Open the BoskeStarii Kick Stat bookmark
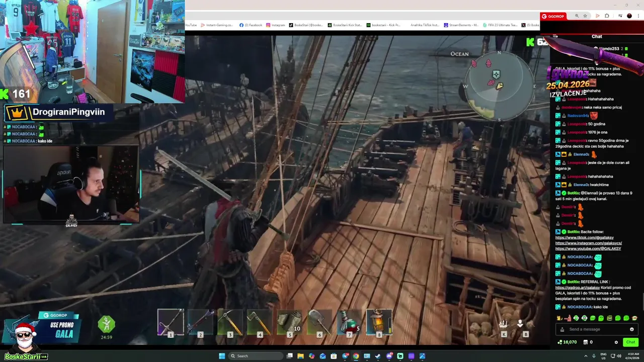 pyautogui.click(x=345, y=25)
